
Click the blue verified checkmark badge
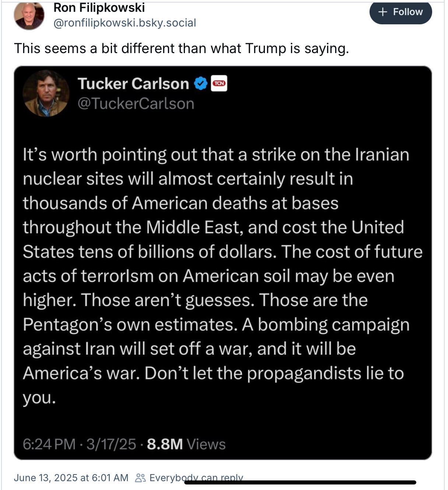coord(200,84)
